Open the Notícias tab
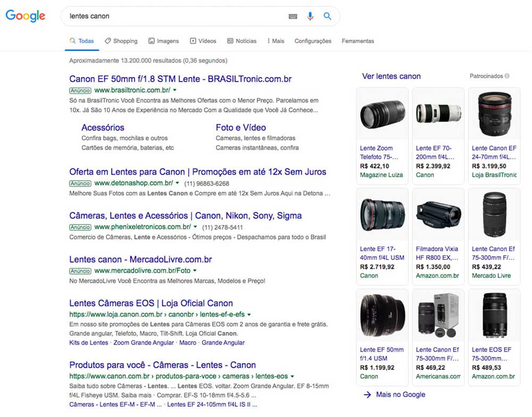Viewport: 532px width, 417px height. tap(242, 41)
